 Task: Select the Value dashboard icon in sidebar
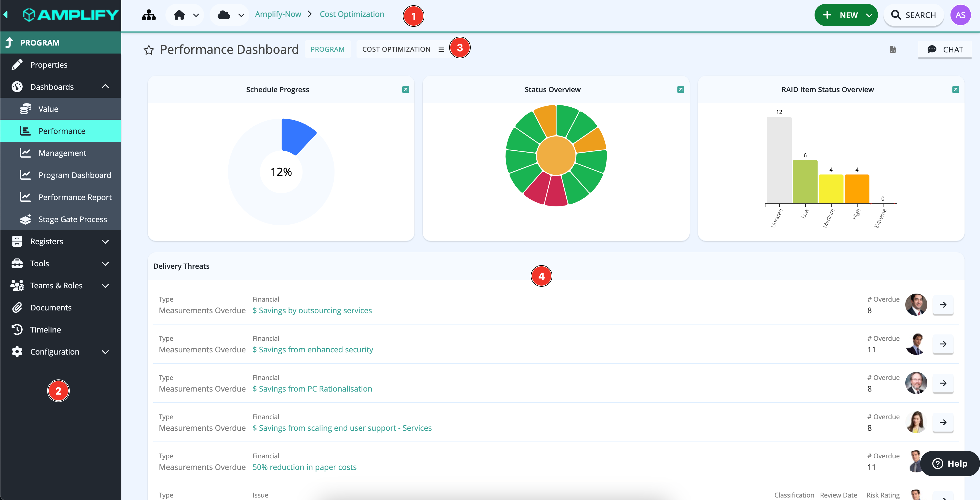pos(24,108)
